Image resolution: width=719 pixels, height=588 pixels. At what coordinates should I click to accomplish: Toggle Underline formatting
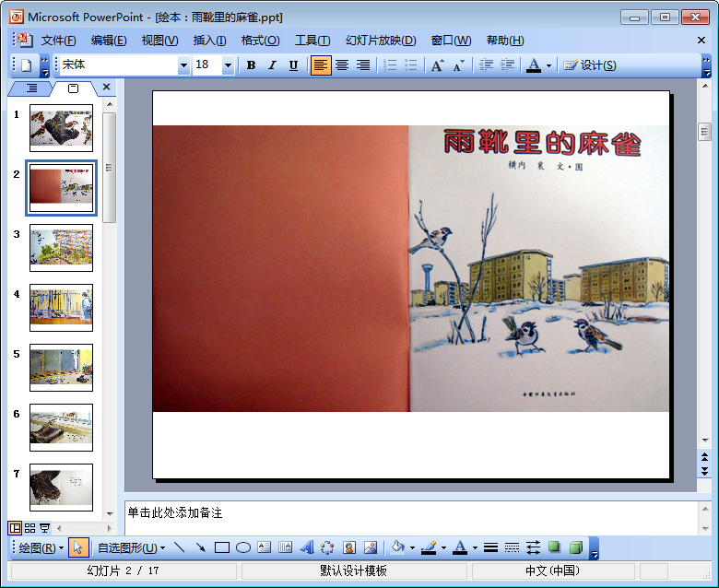click(x=293, y=65)
